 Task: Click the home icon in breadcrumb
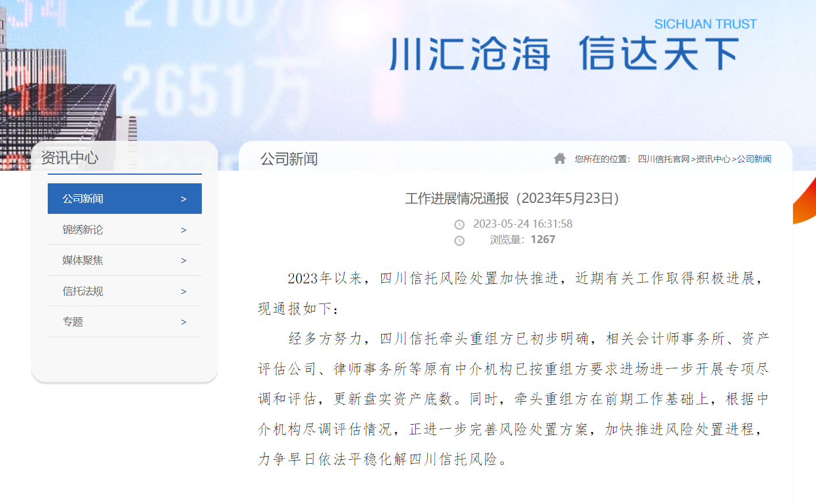tap(560, 159)
